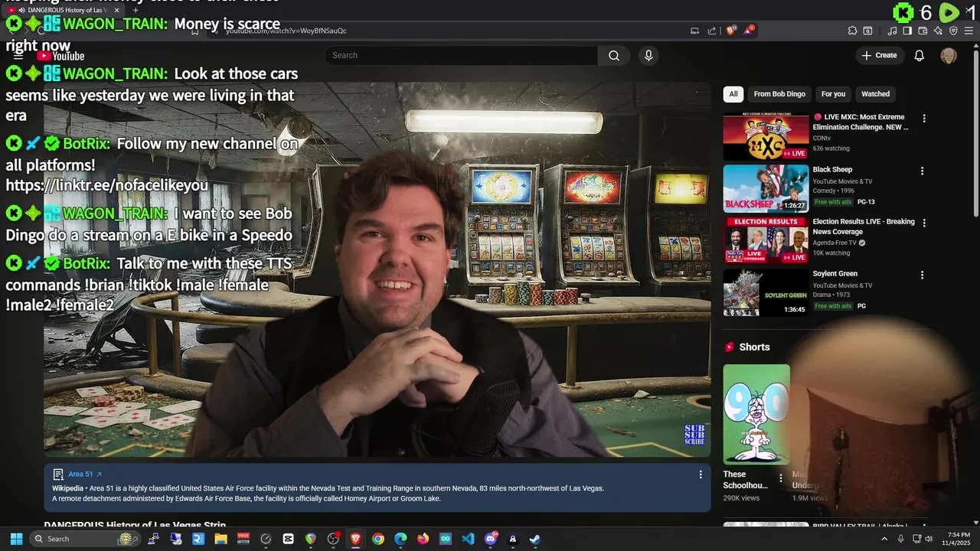980x551 pixels.
Task: Show hidden system tray icons chevron
Action: [x=884, y=539]
